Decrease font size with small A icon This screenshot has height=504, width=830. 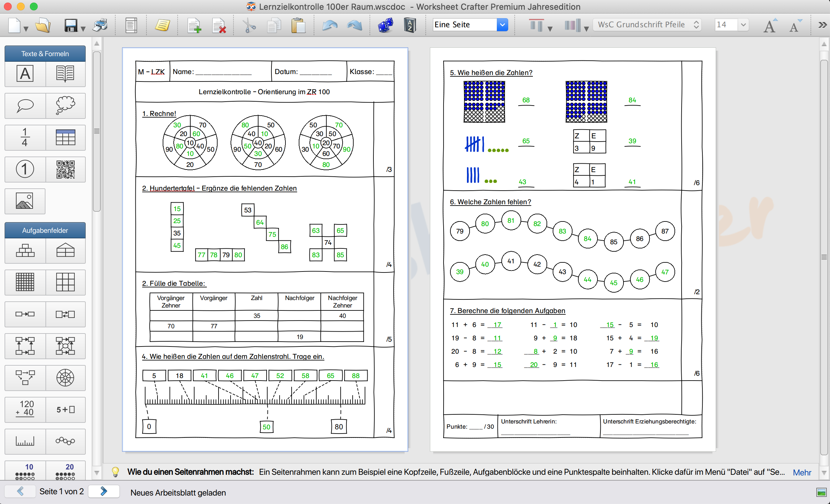pos(795,26)
